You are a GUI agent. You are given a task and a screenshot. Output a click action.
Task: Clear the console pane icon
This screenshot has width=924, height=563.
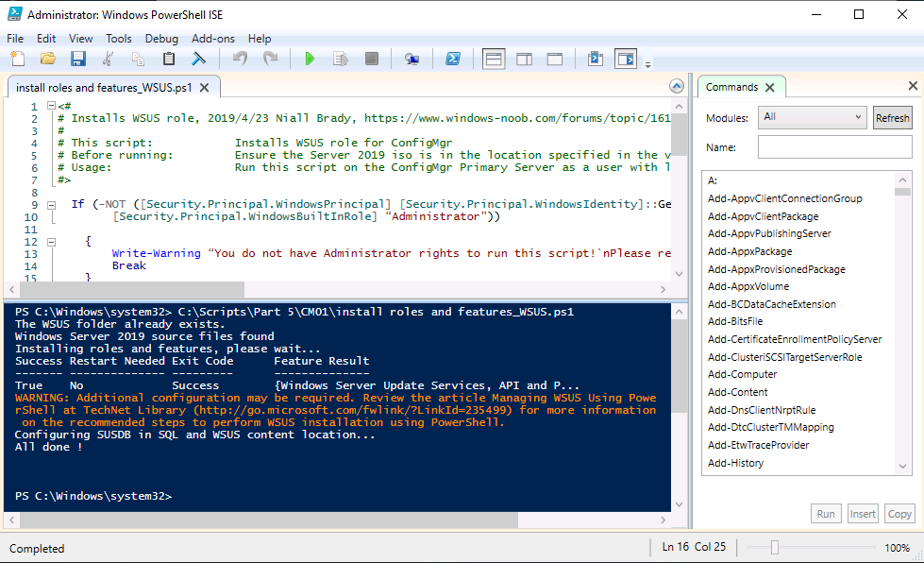coord(199,59)
